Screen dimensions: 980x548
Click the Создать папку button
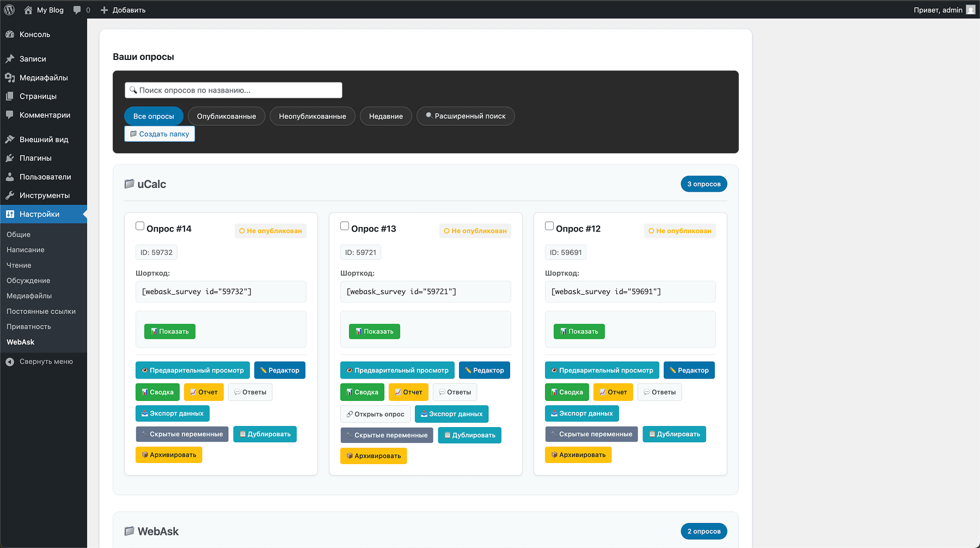point(160,134)
